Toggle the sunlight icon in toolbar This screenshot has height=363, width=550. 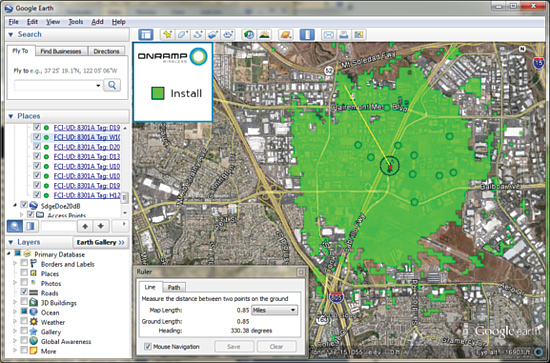pyautogui.click(x=264, y=34)
